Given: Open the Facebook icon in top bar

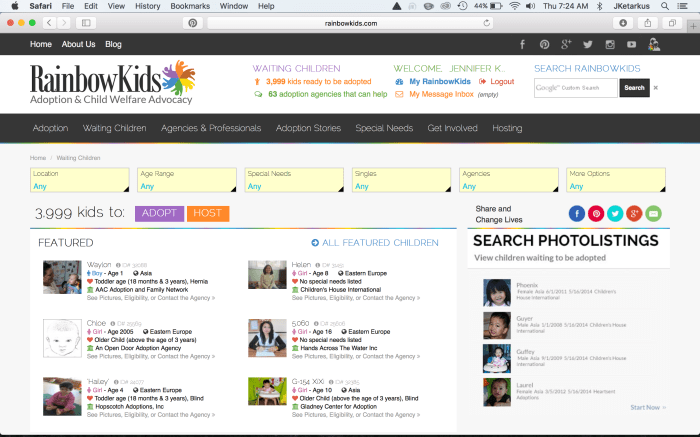Looking at the screenshot, I should (522, 44).
